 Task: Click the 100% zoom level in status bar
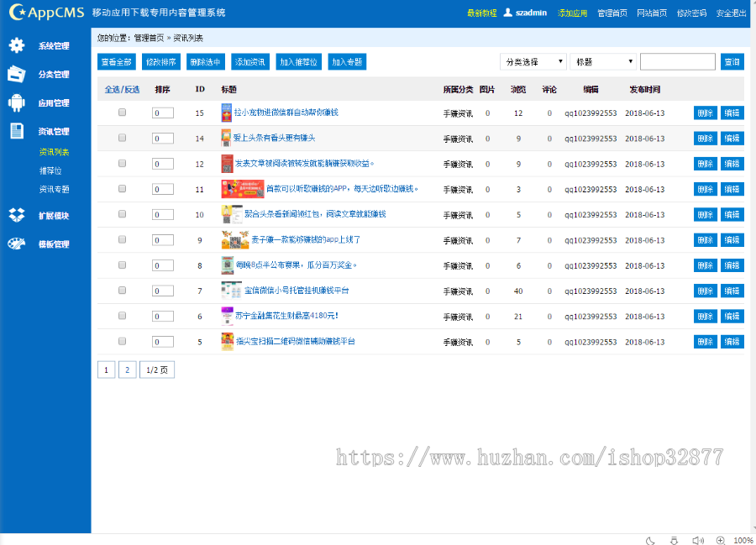tap(743, 540)
